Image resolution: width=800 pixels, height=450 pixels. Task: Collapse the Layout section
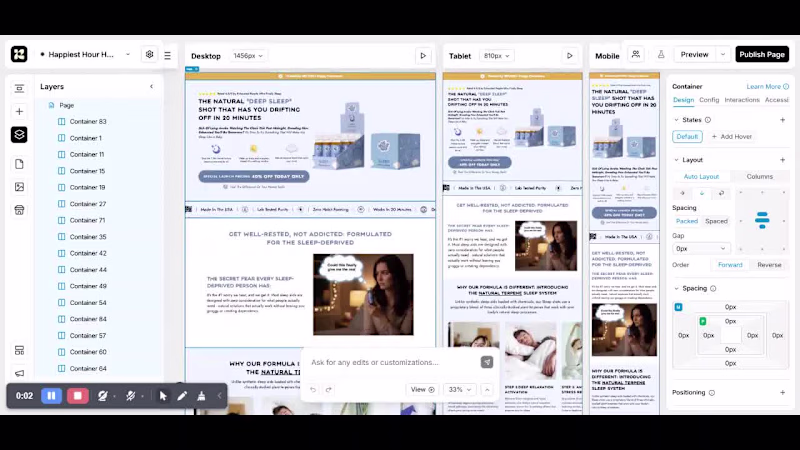tap(677, 160)
